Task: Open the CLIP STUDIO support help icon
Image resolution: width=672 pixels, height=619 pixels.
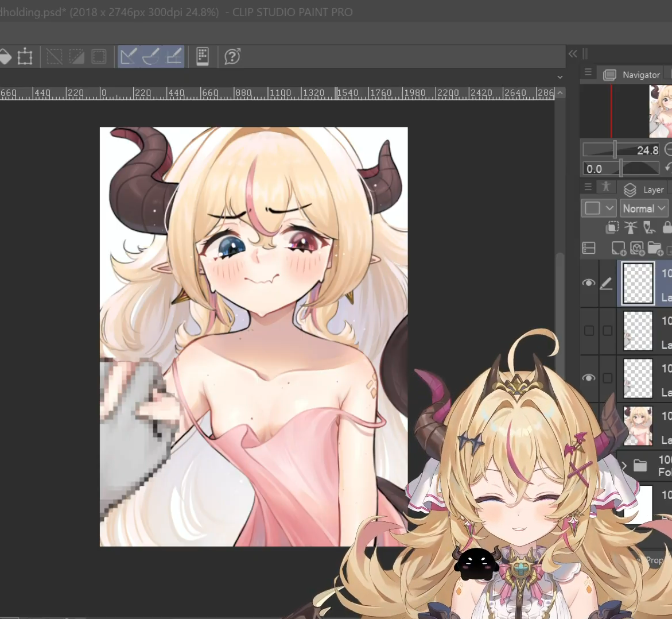Action: coord(232,57)
